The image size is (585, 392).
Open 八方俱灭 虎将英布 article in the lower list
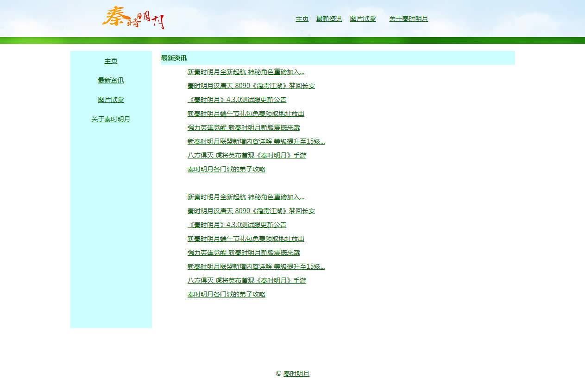click(x=246, y=281)
